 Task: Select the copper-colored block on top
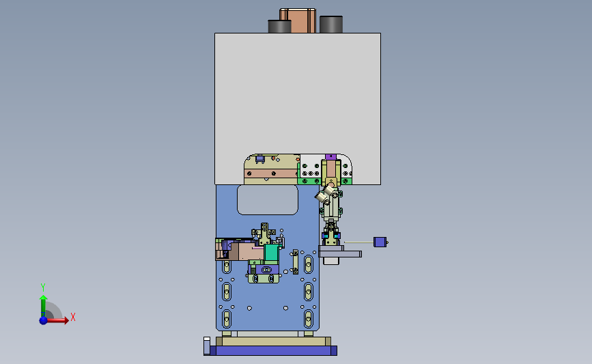point(298,20)
